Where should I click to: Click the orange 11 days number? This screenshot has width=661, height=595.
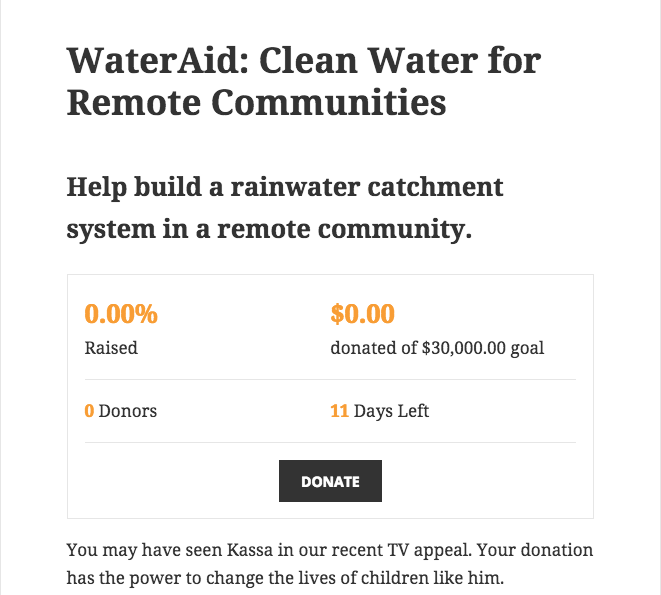tap(339, 411)
